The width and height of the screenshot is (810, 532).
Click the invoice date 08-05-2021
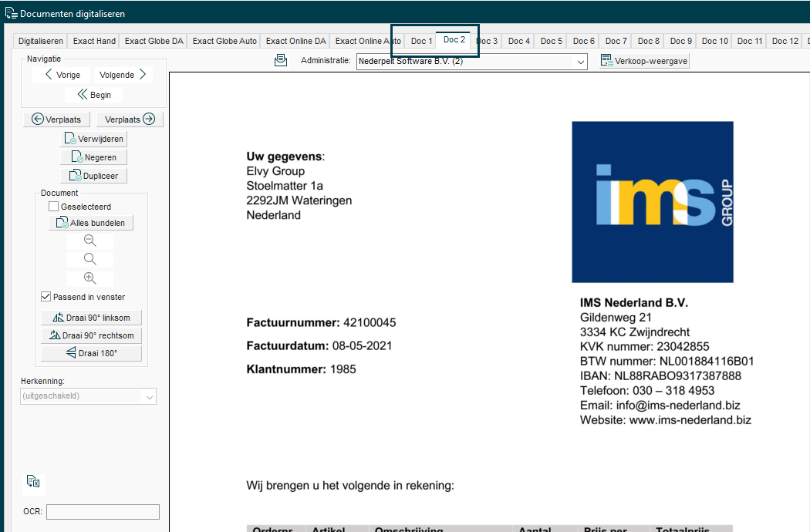point(362,346)
